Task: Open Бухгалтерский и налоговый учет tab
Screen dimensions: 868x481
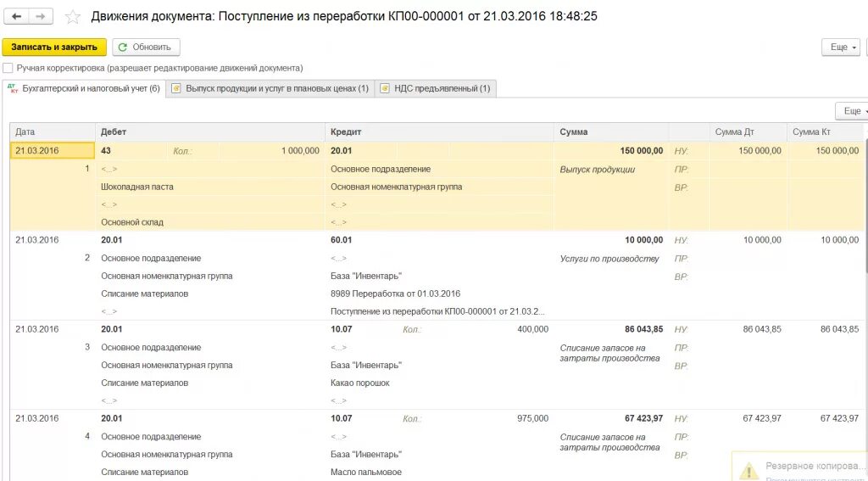Action: click(x=83, y=88)
